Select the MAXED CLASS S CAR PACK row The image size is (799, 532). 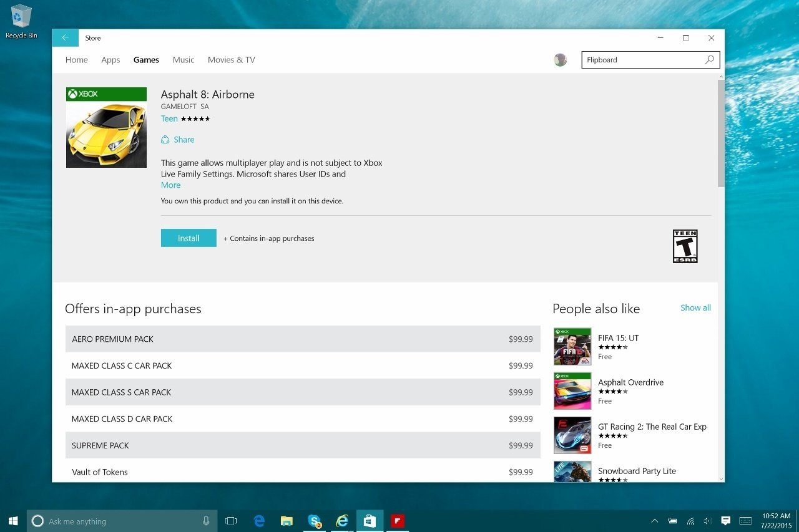click(x=303, y=392)
